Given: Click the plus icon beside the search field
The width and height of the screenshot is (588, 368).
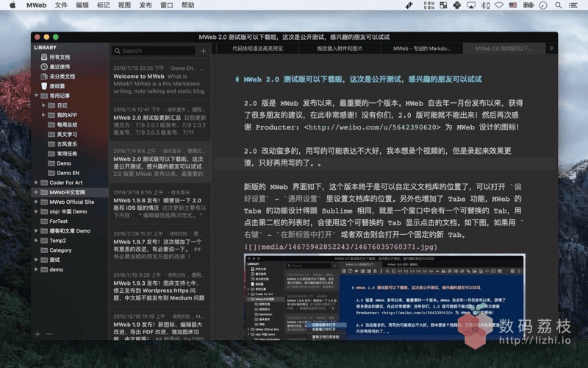Looking at the screenshot, I should (x=204, y=51).
